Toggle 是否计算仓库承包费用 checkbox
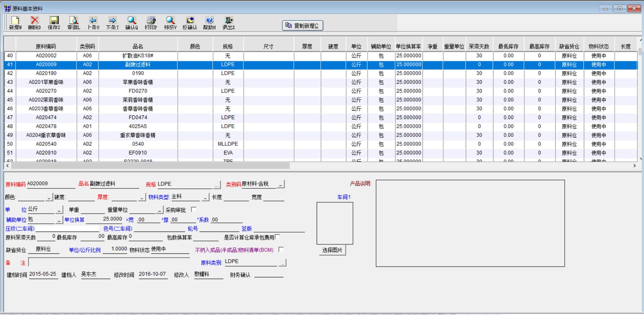Viewport: 644px width, 315px height. (x=277, y=237)
